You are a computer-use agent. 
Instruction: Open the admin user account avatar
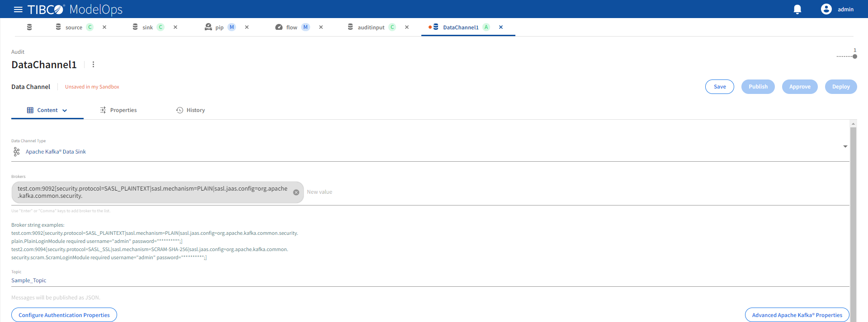point(826,9)
